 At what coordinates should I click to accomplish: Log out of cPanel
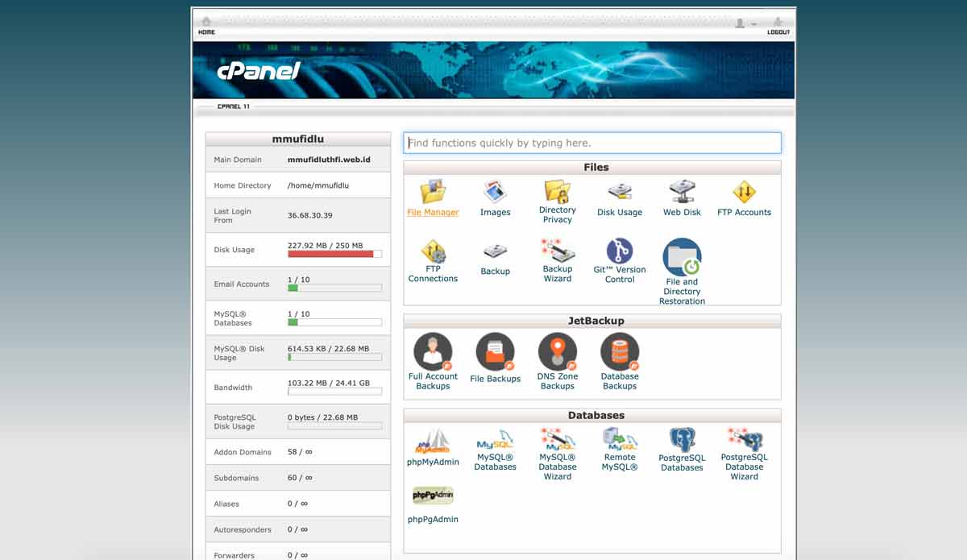pyautogui.click(x=777, y=26)
